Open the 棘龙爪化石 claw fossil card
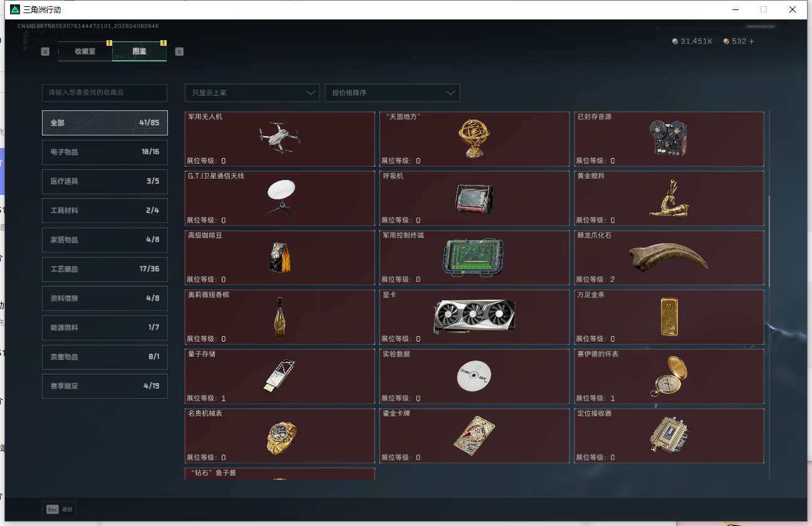The height and width of the screenshot is (526, 812). (669, 258)
